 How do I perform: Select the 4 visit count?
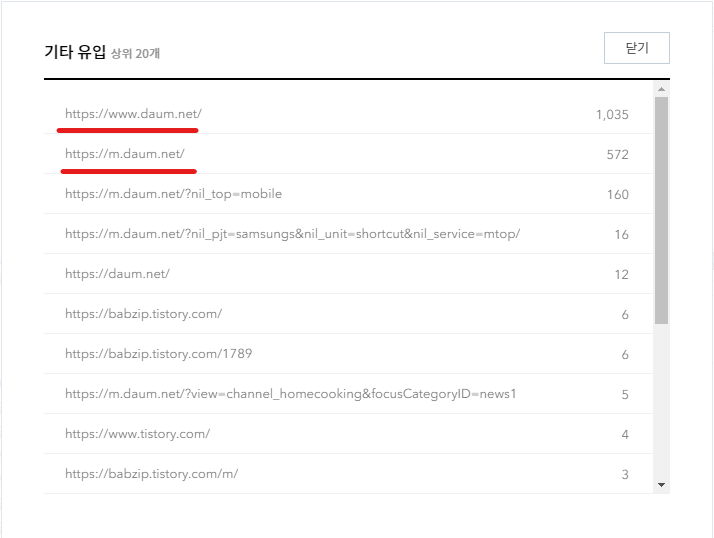point(625,435)
